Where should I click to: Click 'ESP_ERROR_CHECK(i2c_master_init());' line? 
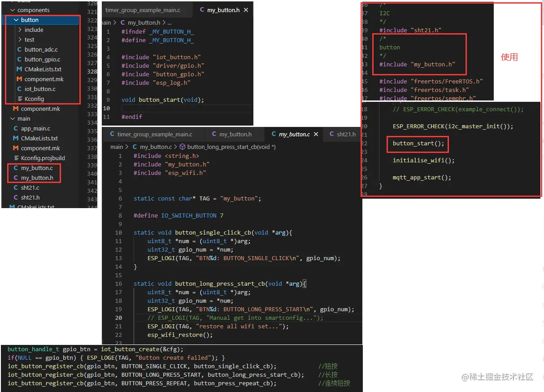tap(453, 126)
